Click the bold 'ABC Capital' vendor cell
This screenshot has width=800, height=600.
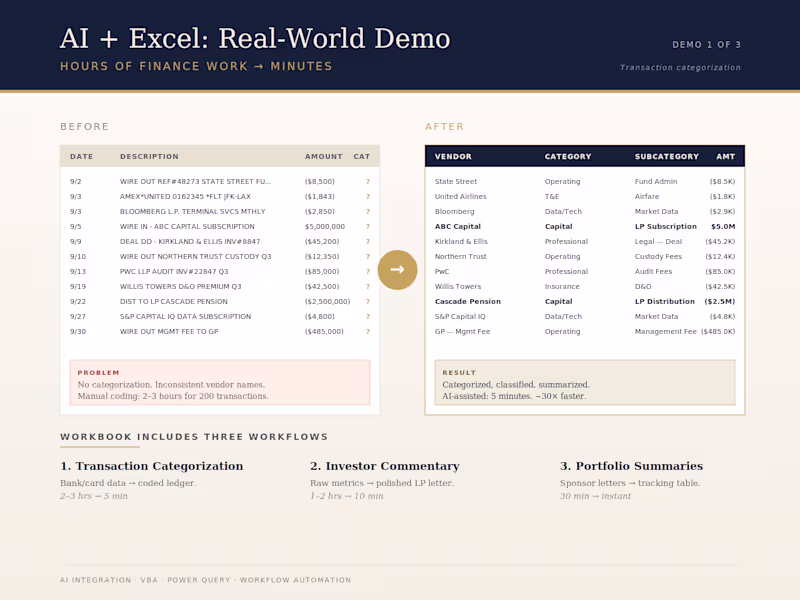pyautogui.click(x=458, y=227)
